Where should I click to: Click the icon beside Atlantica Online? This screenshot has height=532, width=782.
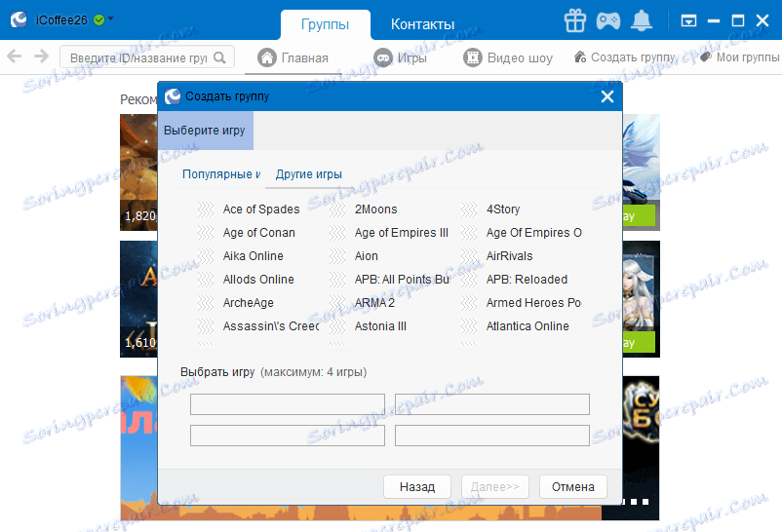(x=469, y=326)
